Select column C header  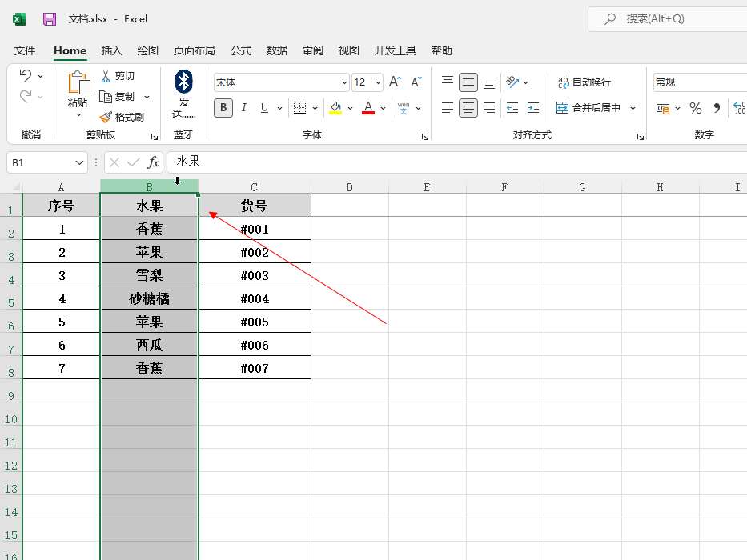255,186
